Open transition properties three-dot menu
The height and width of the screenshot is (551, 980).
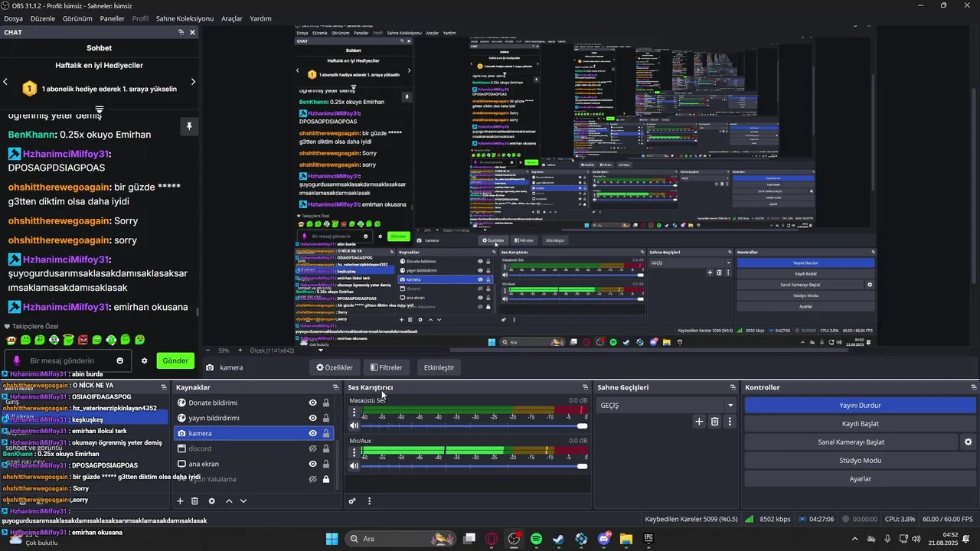pyautogui.click(x=730, y=421)
